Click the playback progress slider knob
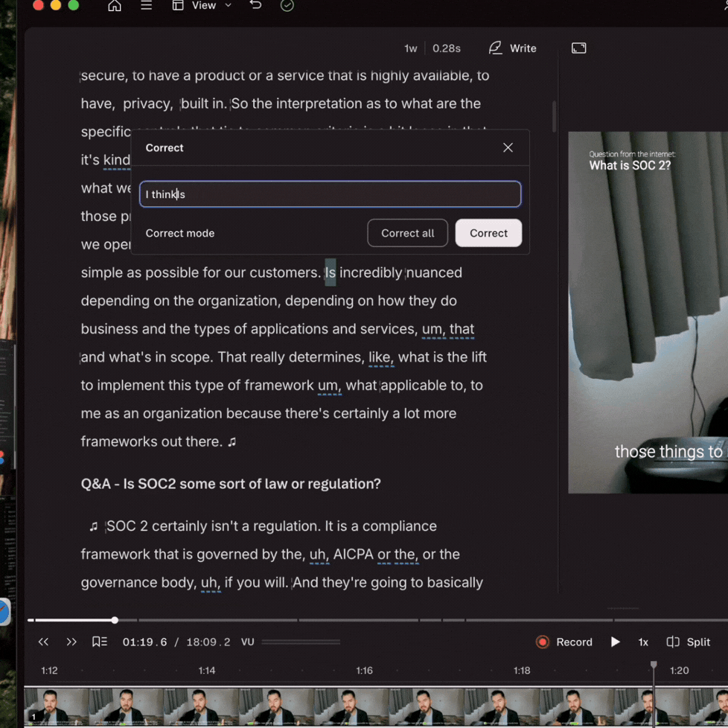 [x=115, y=620]
